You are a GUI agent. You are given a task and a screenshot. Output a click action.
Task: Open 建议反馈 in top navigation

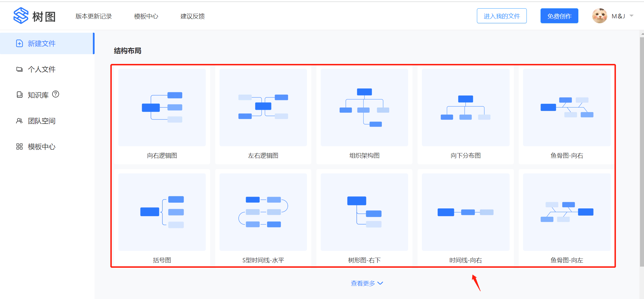click(193, 16)
